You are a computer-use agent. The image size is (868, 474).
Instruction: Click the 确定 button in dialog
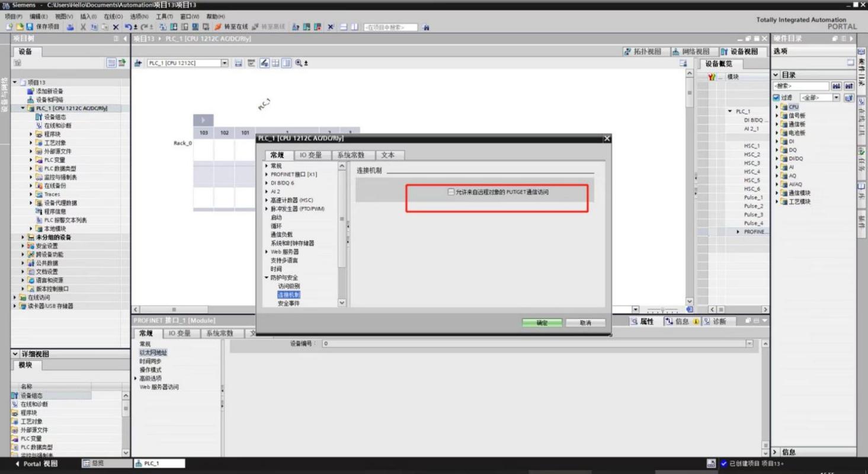(x=542, y=323)
